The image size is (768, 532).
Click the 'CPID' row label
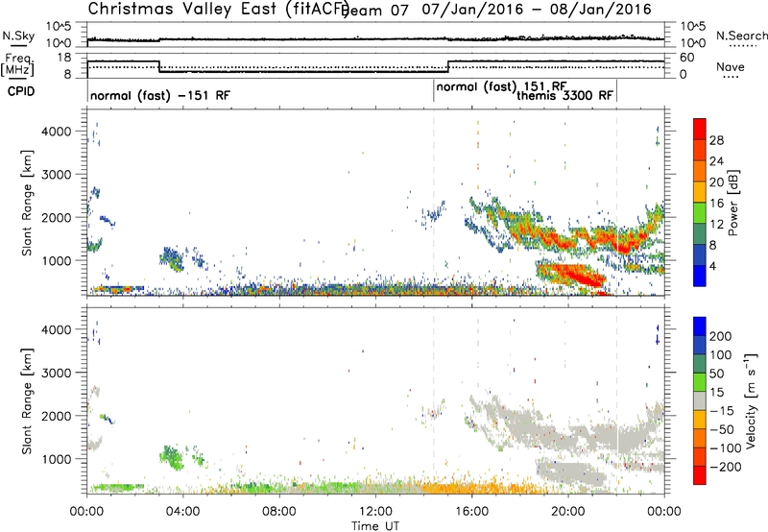(21, 91)
